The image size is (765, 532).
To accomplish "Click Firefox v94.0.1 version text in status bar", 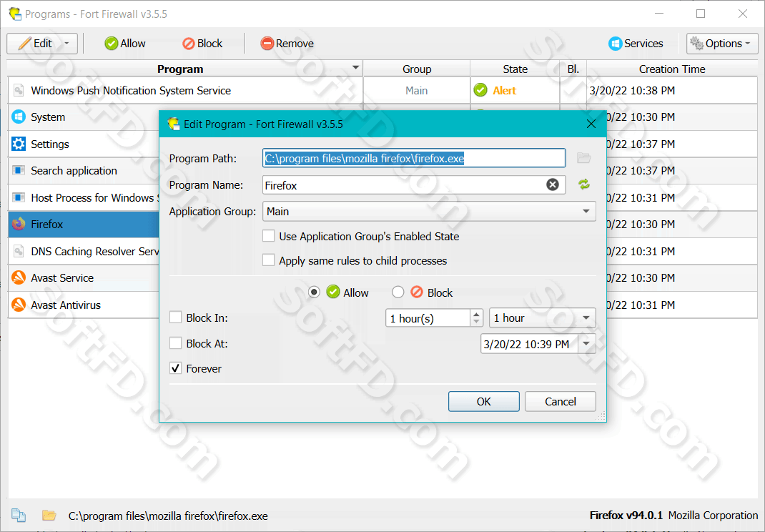I will pos(626,516).
